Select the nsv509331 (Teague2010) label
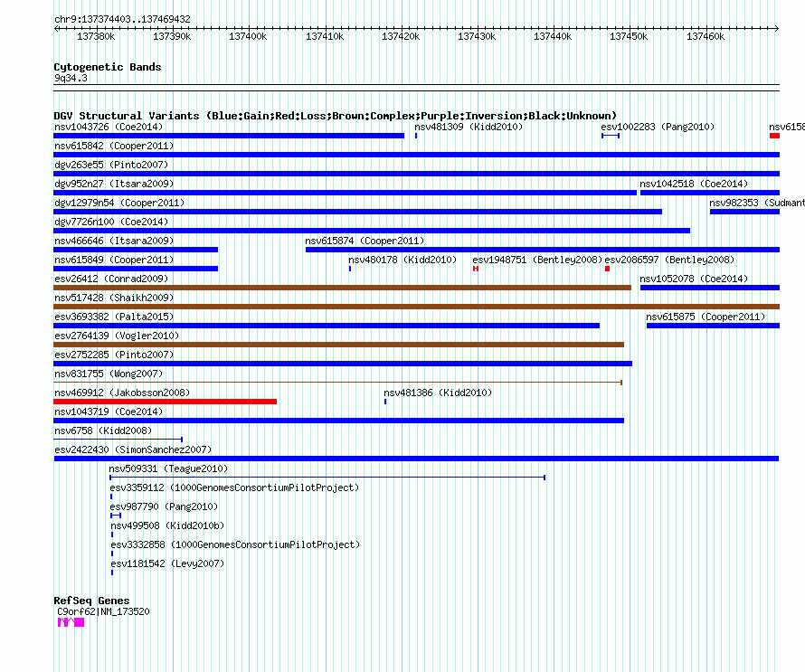 coord(168,469)
